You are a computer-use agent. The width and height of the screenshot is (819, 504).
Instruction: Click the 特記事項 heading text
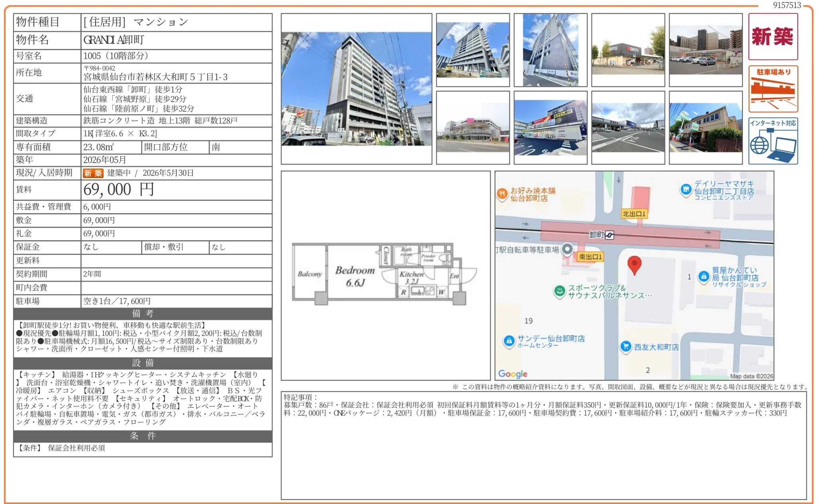[x=300, y=397]
